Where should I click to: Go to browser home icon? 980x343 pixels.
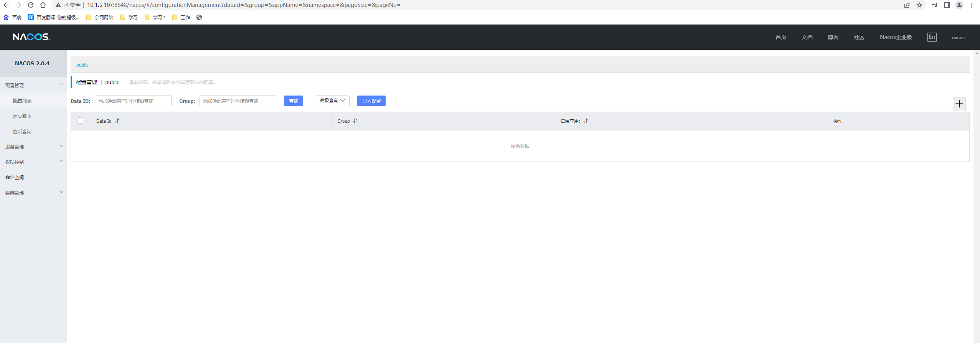(x=43, y=5)
